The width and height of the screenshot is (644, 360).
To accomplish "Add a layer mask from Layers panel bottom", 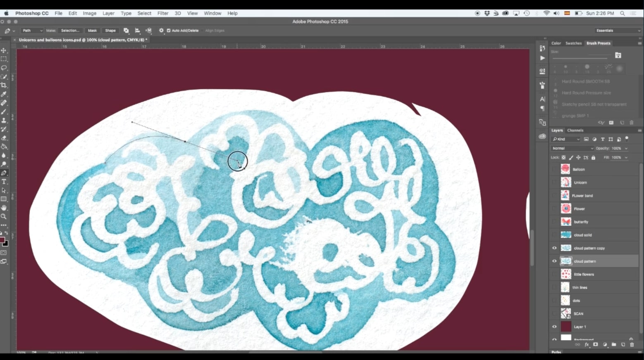I will click(x=595, y=345).
